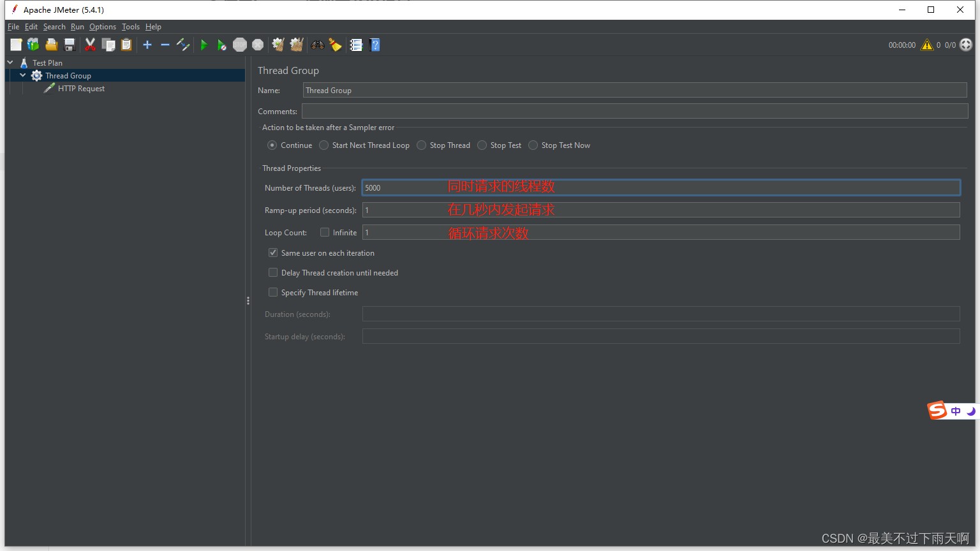Save the test plan with the disk icon
Screen dimensions: 980x551
point(70,45)
